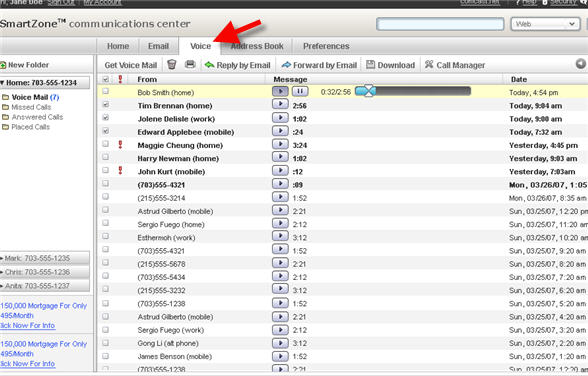
Task: Create a New Folder
Action: click(24, 65)
